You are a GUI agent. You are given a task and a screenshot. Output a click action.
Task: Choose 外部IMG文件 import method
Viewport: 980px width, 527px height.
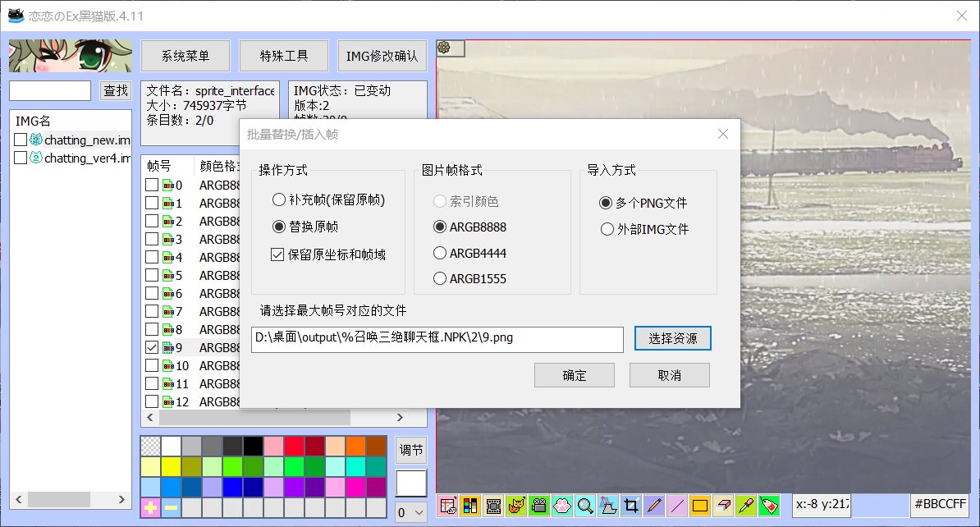(x=607, y=229)
